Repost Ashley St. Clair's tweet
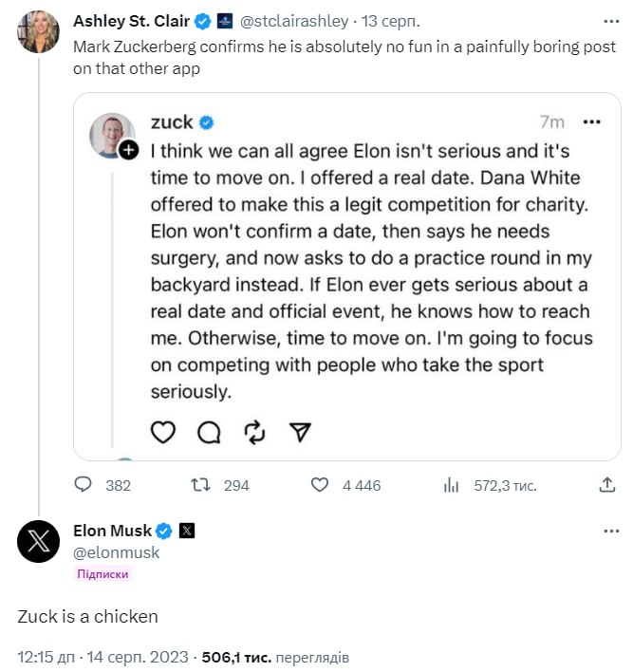Viewport: 633px width, 672px height. coord(200,485)
